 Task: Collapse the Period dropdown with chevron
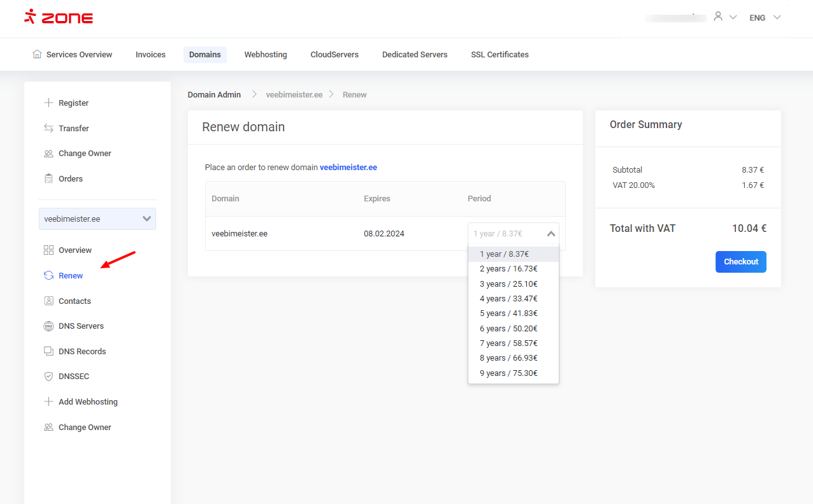[551, 234]
